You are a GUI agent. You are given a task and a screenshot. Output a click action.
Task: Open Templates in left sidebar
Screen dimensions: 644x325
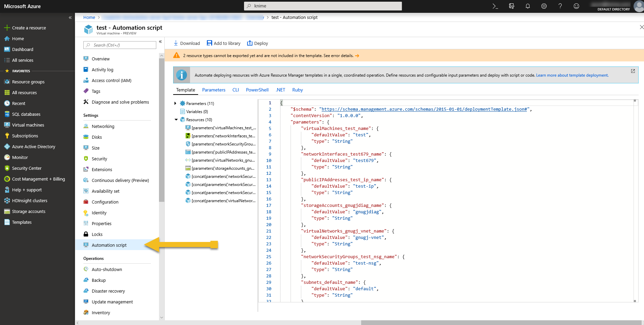[x=22, y=222]
